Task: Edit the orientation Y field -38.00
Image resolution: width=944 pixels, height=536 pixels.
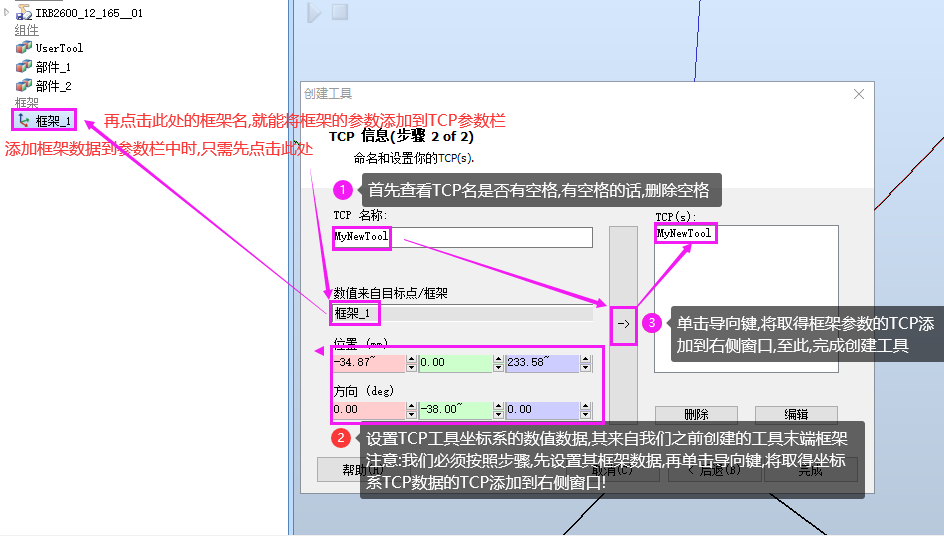Action: pos(456,410)
